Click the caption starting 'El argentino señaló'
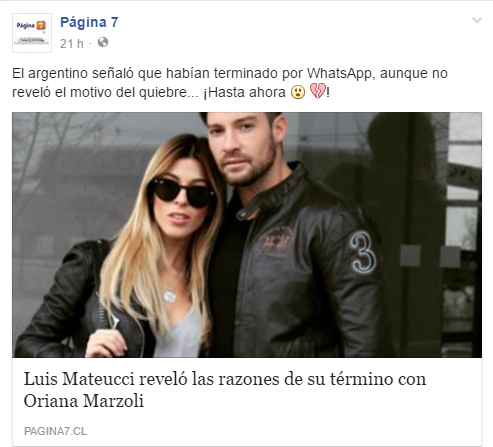The height and width of the screenshot is (447, 493). coord(230,83)
